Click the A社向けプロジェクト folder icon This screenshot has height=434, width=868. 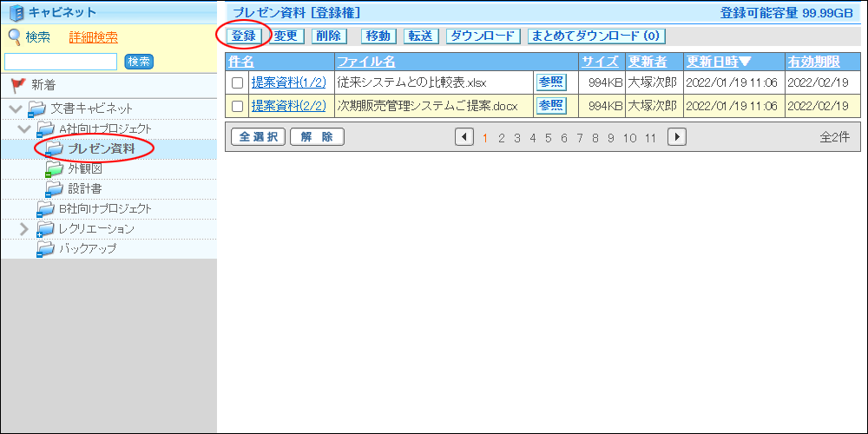click(45, 129)
